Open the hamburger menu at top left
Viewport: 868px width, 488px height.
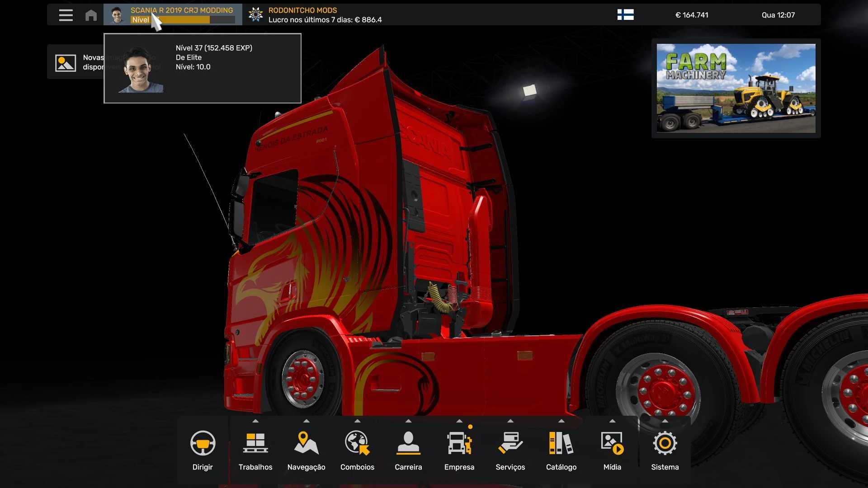66,15
